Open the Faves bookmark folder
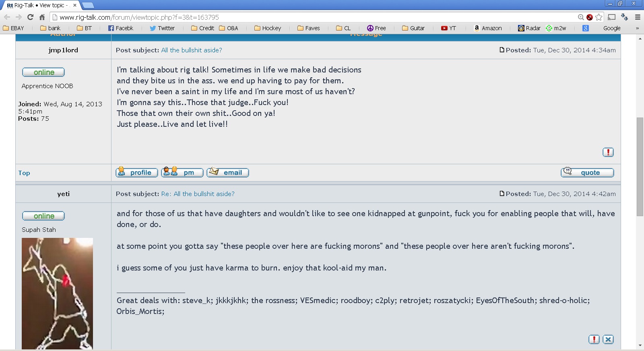The image size is (644, 351). (309, 28)
